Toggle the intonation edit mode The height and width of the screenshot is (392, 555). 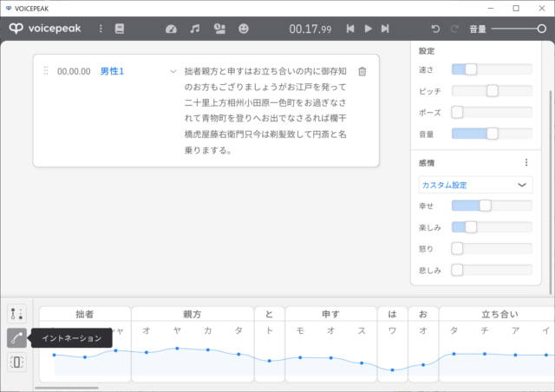16,338
